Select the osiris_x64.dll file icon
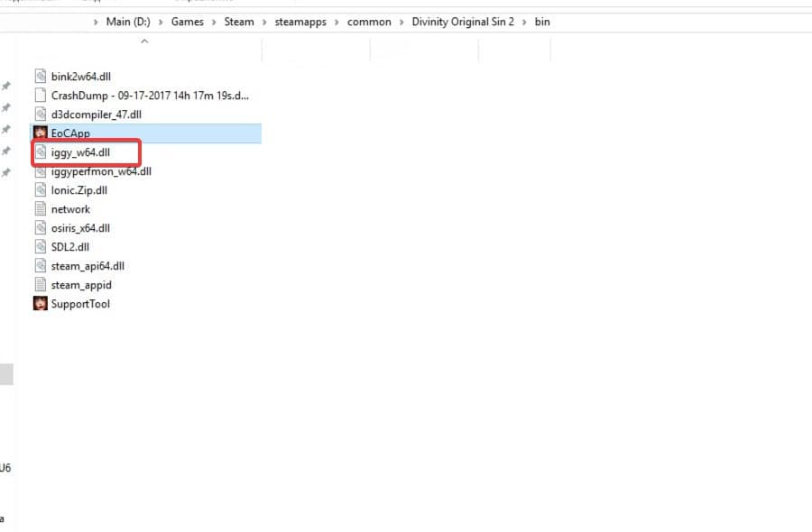812x532 pixels. (x=41, y=228)
